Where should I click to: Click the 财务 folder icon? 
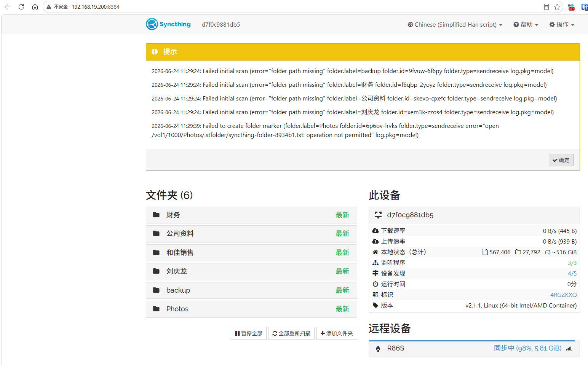tap(156, 215)
